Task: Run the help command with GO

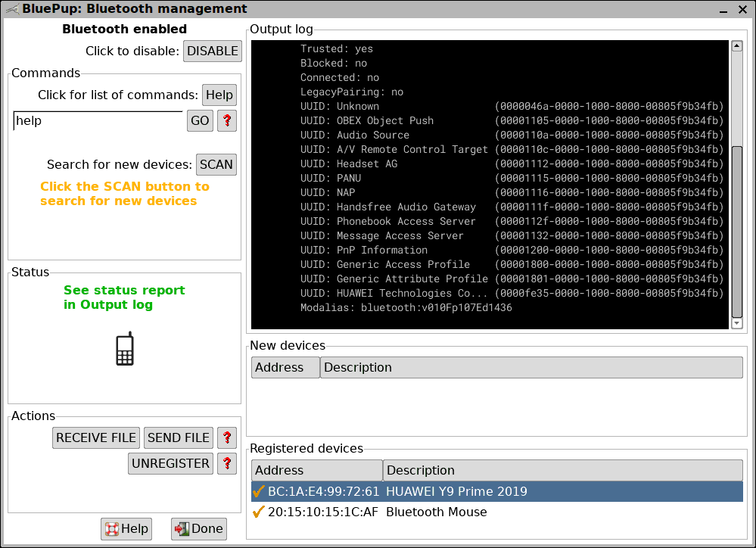Action: tap(199, 120)
